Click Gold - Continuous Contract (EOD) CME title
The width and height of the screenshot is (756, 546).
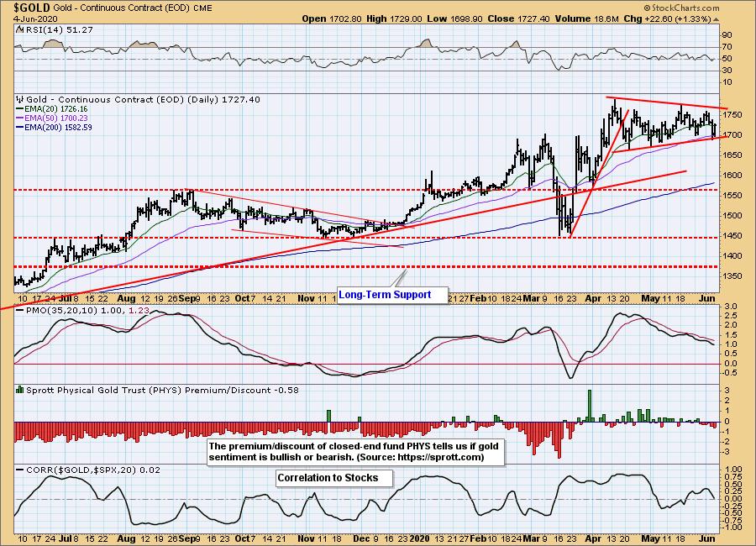(x=133, y=8)
